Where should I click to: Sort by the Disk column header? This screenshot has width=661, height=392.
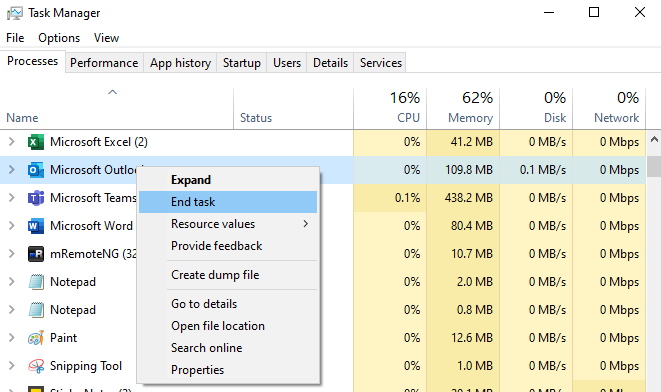click(536, 108)
